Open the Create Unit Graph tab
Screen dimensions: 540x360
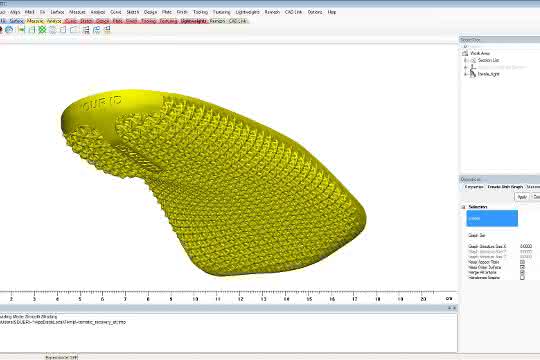(x=505, y=187)
